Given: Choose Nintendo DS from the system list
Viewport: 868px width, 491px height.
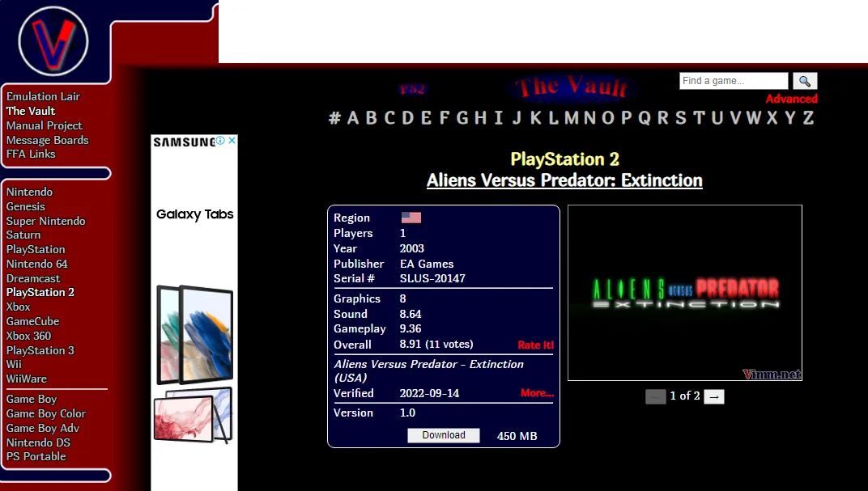Looking at the screenshot, I should point(38,443).
